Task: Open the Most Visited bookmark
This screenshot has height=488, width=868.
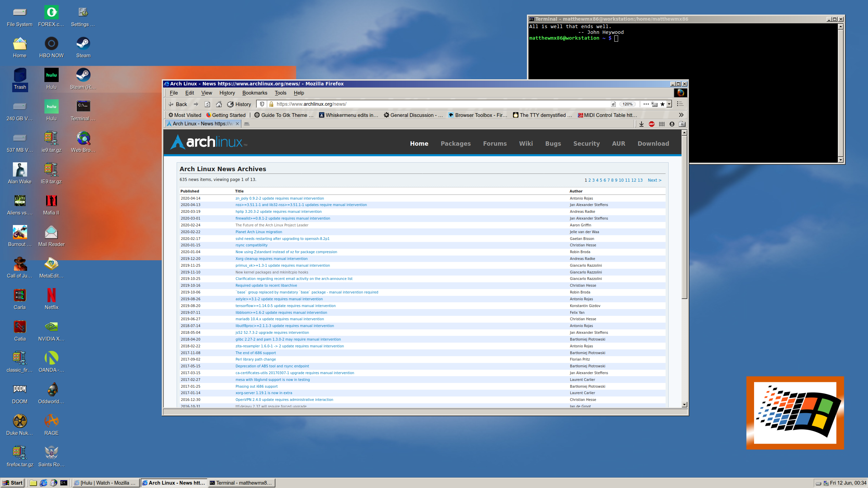Action: click(185, 115)
